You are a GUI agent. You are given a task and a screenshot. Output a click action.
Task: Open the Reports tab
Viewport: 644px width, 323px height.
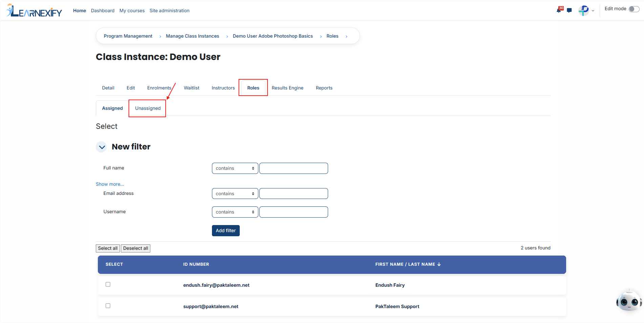324,88
